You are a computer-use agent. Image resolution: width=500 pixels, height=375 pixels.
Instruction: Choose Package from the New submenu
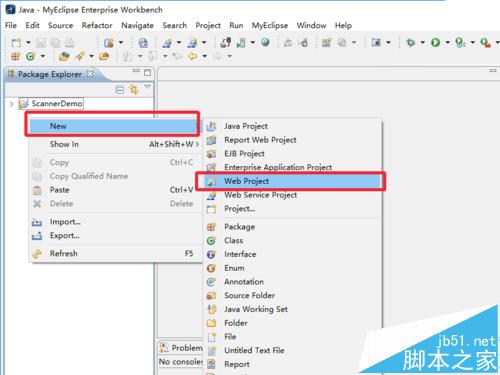coord(293,227)
